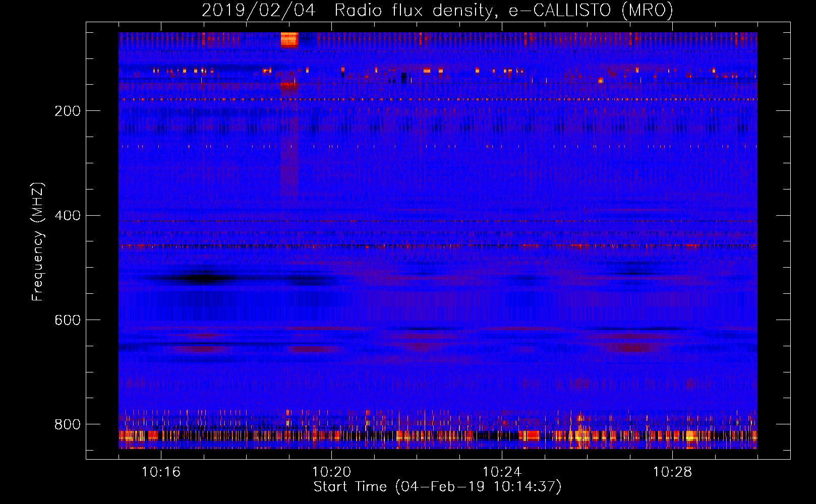
Task: Click the 800 frequency tick label
Action: tap(68, 424)
